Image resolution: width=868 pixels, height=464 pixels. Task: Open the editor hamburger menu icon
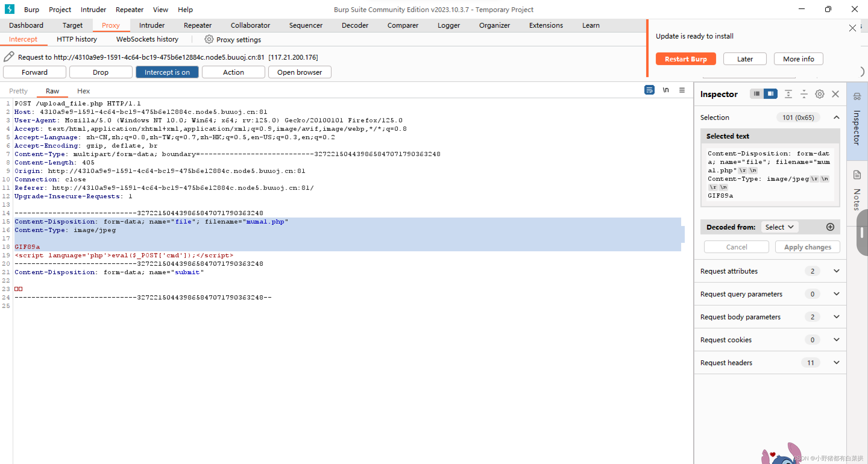pyautogui.click(x=682, y=90)
